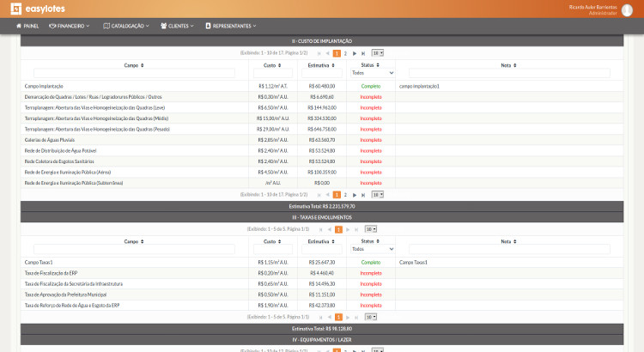Jump to last page in Custo de Implantação top paginator
This screenshot has height=352, width=644.
pyautogui.click(x=363, y=53)
